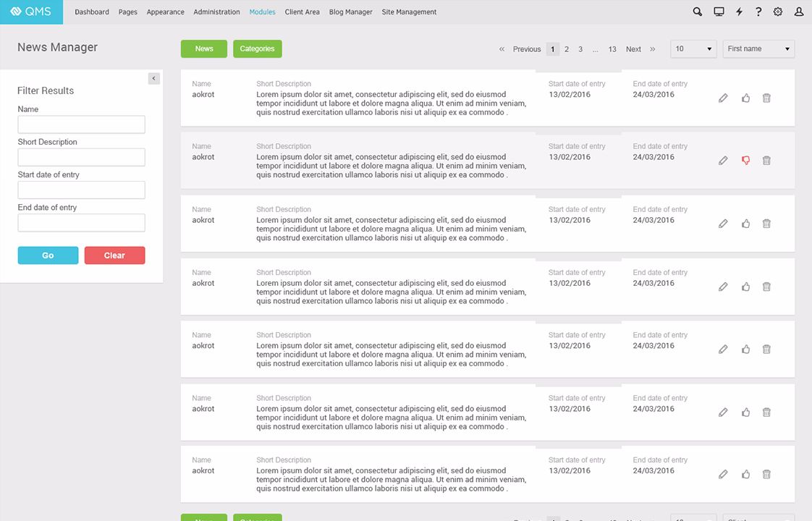Toggle thumbs-up status on the first entry

(x=745, y=98)
